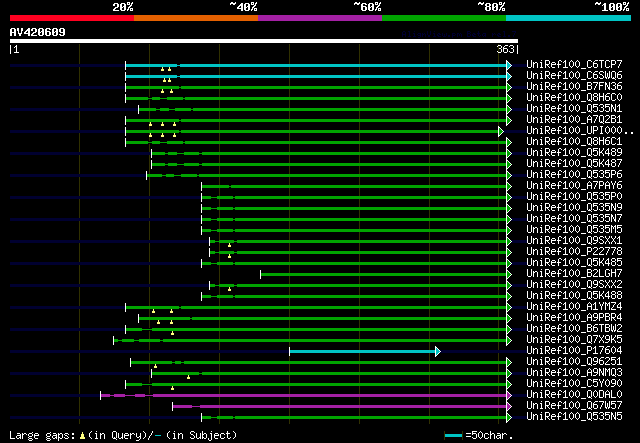
Task: Select the green B2LGH7 alignment bar
Action: pyautogui.click(x=384, y=274)
